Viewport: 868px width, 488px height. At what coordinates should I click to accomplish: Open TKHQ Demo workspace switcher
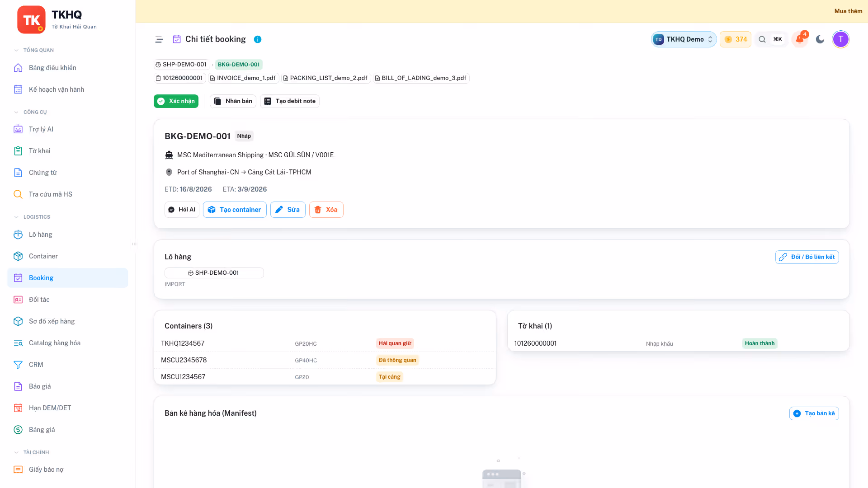pos(684,39)
